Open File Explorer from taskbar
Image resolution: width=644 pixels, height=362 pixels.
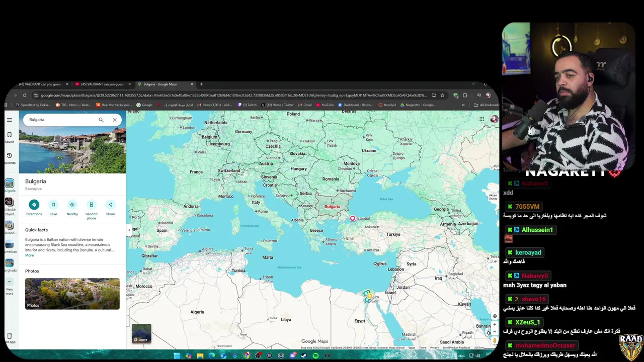pos(200,355)
